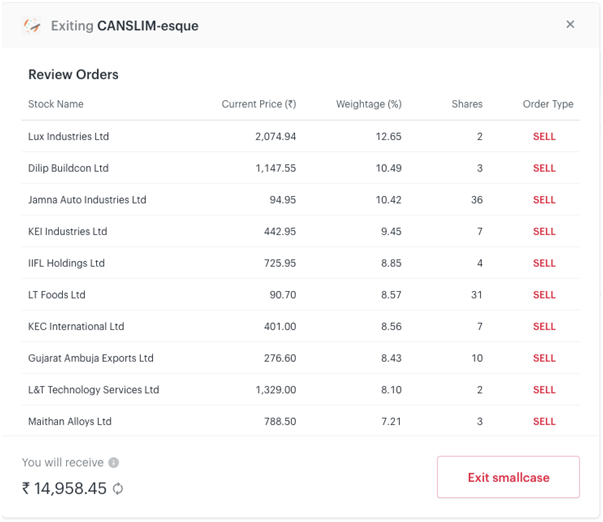Click SELL in the Dilip Buildcon row

click(544, 168)
